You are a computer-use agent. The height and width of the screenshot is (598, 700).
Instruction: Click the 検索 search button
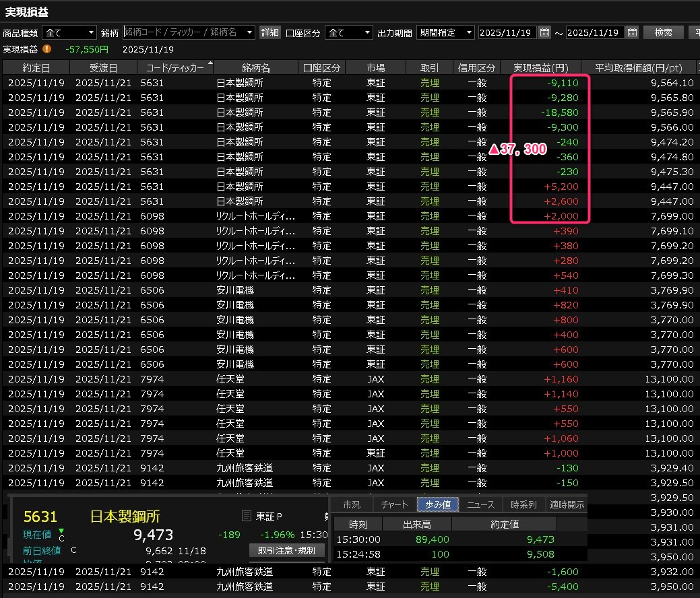pos(663,32)
